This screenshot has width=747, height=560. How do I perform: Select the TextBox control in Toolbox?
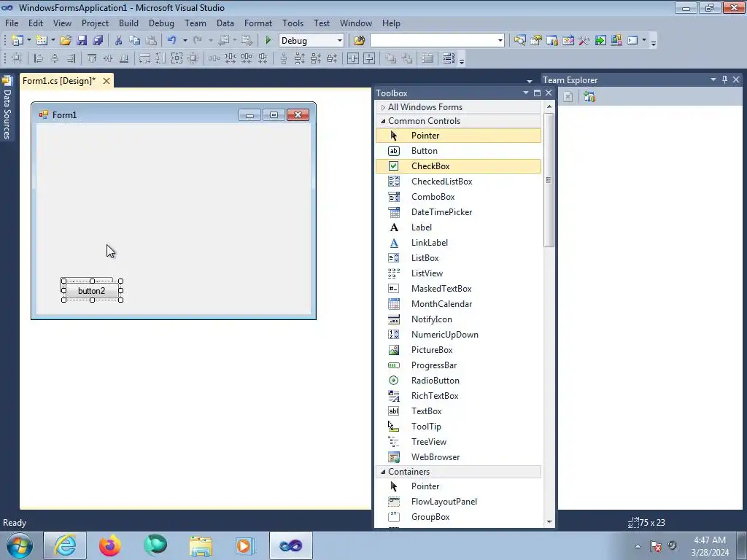tap(458, 411)
